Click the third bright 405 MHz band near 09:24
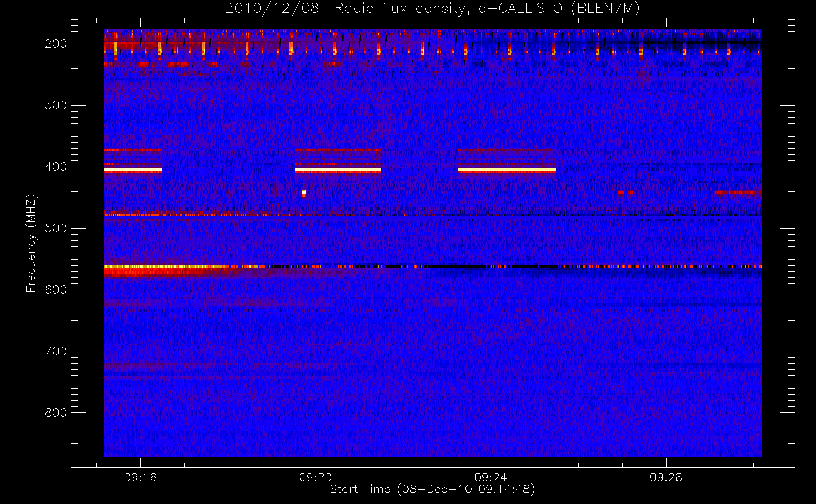Image resolution: width=816 pixels, height=504 pixels. (507, 170)
